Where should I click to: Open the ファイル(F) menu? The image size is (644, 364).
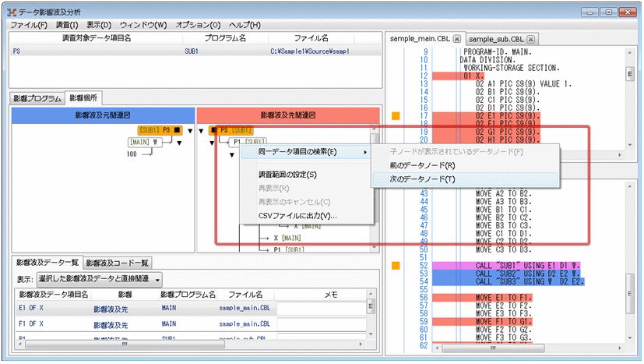click(29, 25)
